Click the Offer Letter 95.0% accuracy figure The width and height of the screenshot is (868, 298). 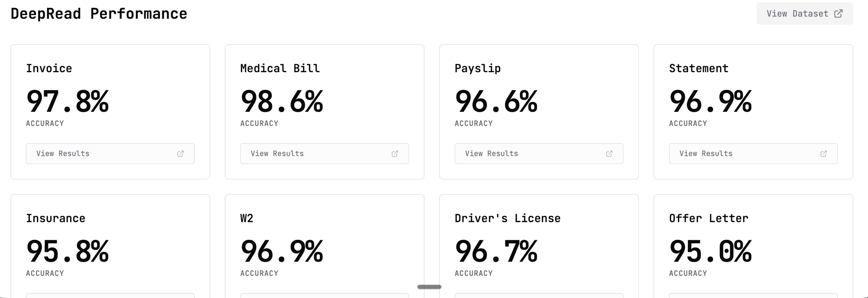coord(711,251)
